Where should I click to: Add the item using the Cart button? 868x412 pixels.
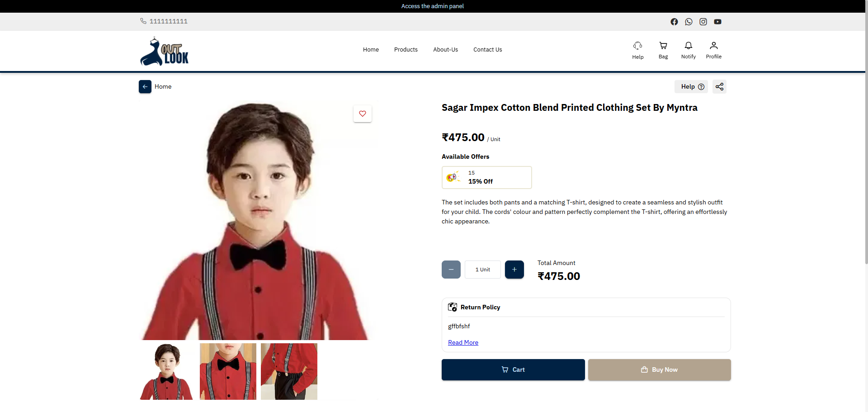coord(513,369)
